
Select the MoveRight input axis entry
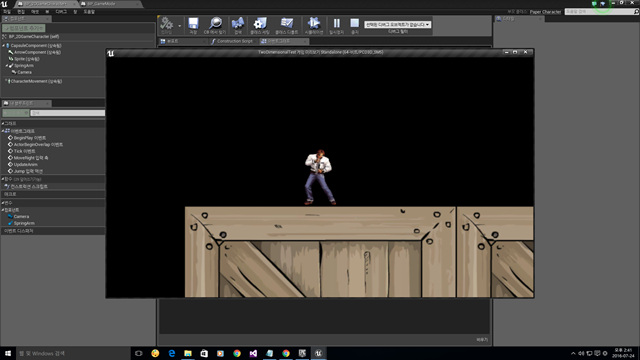[31, 158]
